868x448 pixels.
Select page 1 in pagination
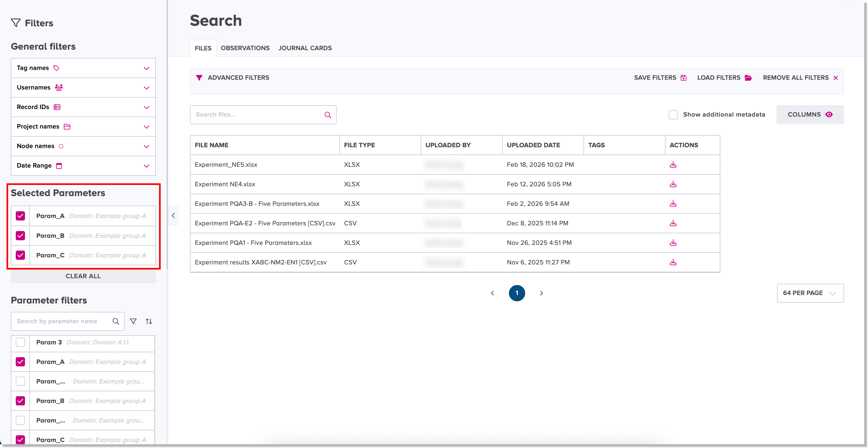click(517, 293)
